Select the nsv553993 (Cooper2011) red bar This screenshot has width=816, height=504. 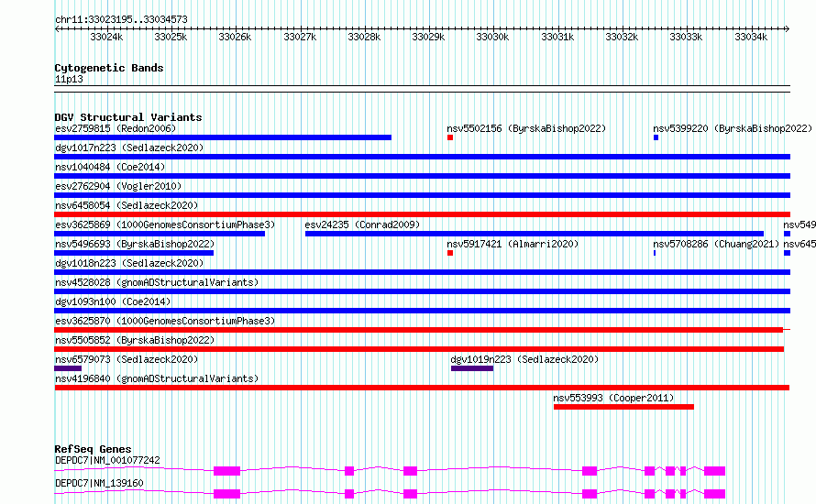(624, 407)
